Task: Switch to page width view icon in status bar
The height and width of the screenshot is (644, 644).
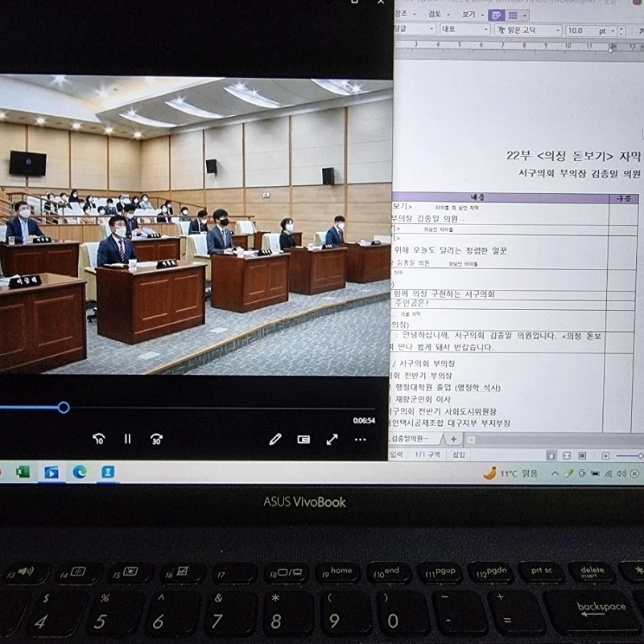Action: (x=567, y=456)
